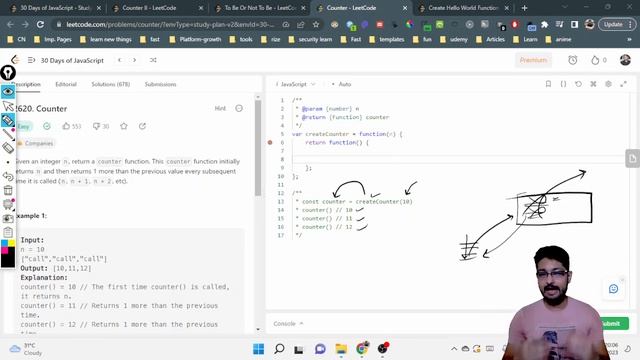Go to the next problem
Viewport: 640px width, 360px height.
coord(134,60)
